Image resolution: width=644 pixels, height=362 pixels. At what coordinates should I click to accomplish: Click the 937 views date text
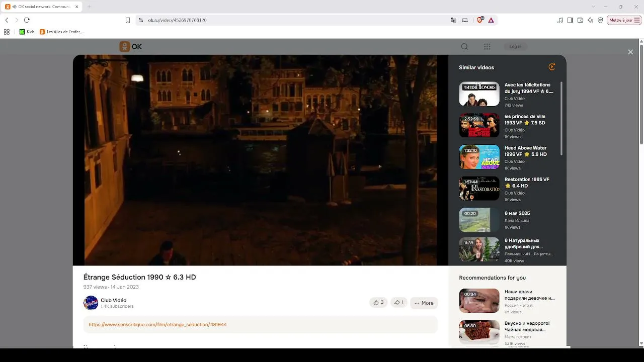pos(111,287)
